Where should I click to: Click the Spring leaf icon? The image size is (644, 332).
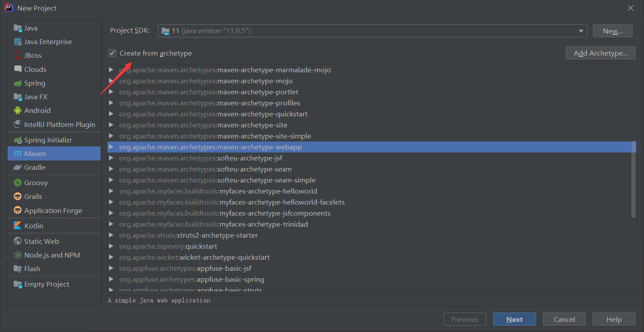(x=18, y=83)
